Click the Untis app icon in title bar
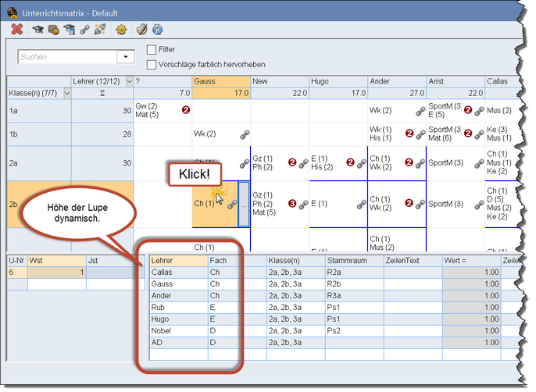Viewport: 536px width, 392px height. [13, 13]
